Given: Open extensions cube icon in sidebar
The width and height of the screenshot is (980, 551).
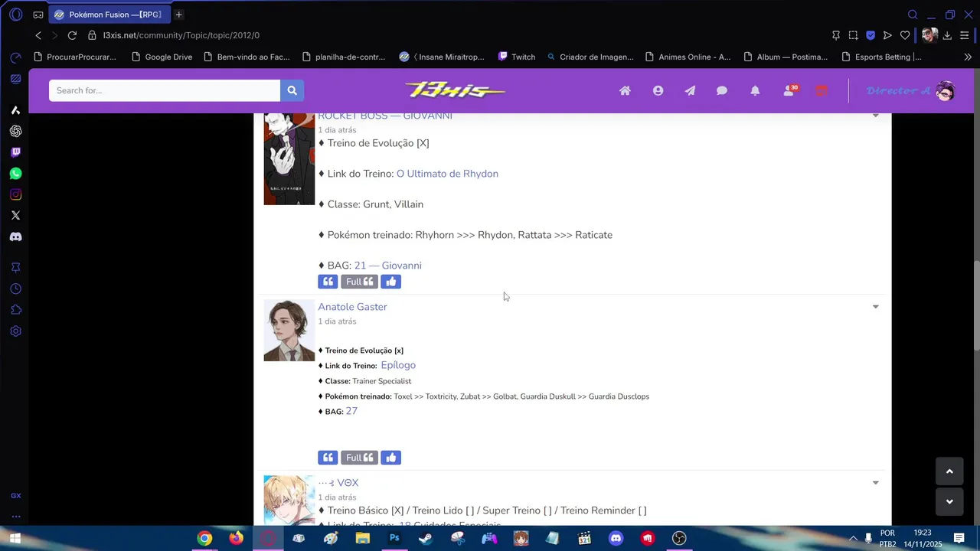Looking at the screenshot, I should 15,310.
